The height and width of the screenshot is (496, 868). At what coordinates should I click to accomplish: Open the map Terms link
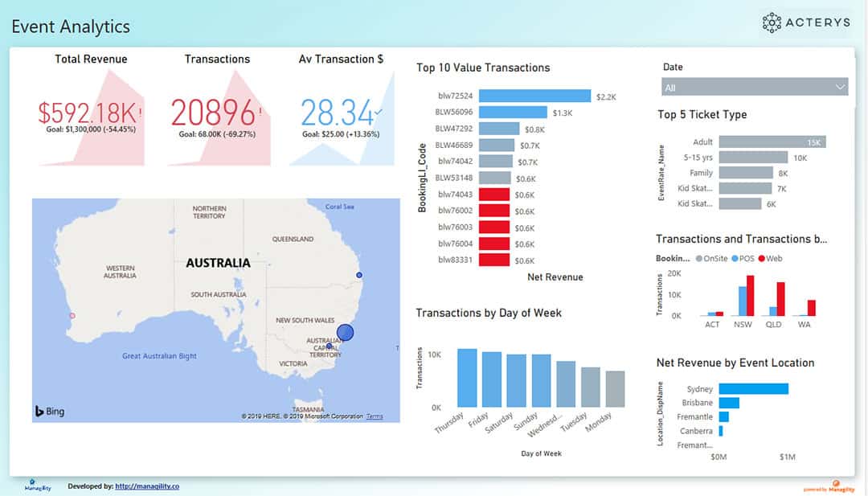pos(375,416)
